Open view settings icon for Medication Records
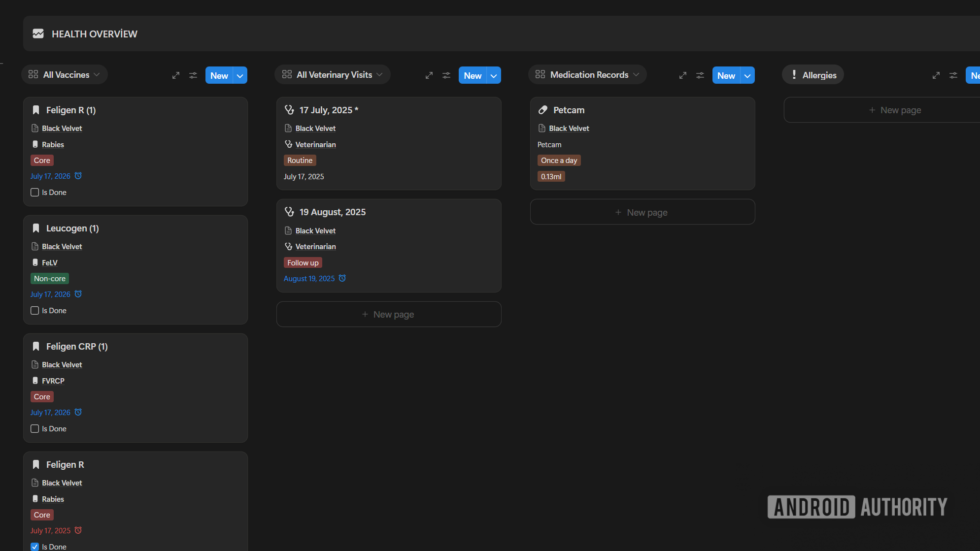 pos(700,75)
